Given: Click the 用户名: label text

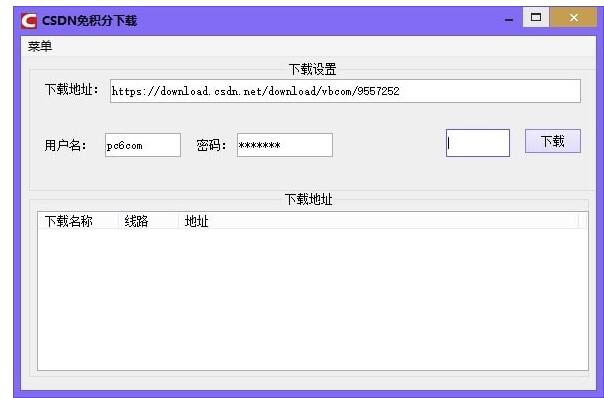Looking at the screenshot, I should click(x=66, y=145).
